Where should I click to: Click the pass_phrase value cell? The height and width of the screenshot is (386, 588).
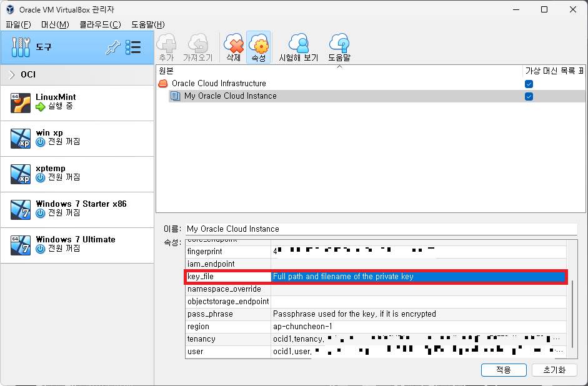point(419,314)
